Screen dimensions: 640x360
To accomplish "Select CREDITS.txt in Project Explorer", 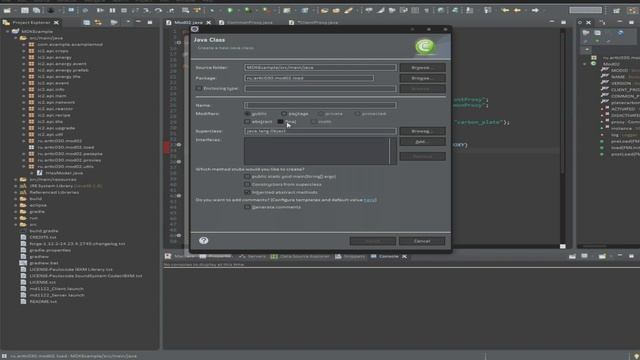I will [43, 237].
